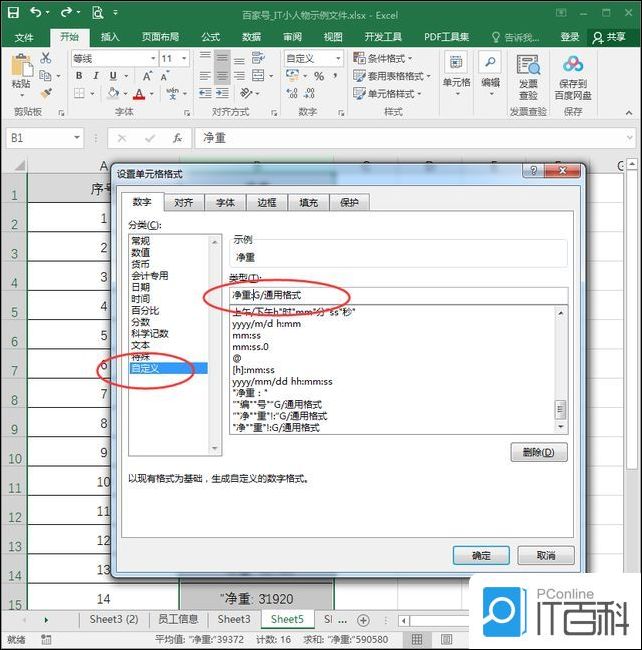Apply comma style format
The width and height of the screenshot is (642, 650).
[335, 76]
